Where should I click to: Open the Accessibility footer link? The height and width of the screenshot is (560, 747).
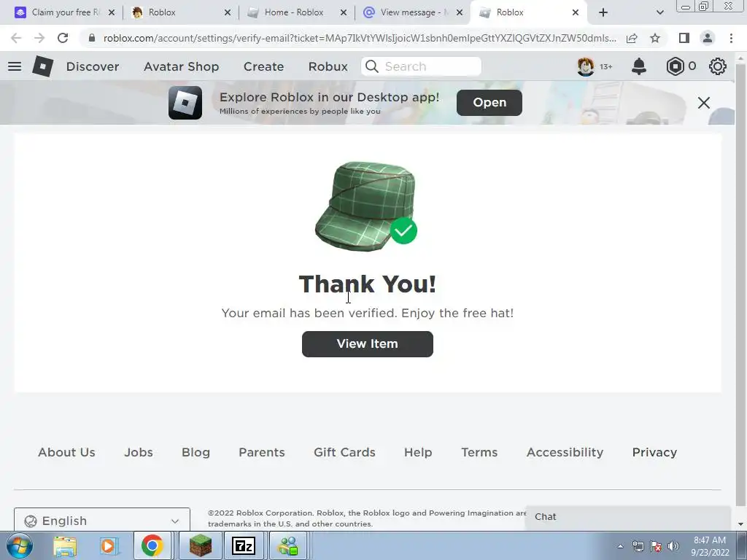(565, 452)
